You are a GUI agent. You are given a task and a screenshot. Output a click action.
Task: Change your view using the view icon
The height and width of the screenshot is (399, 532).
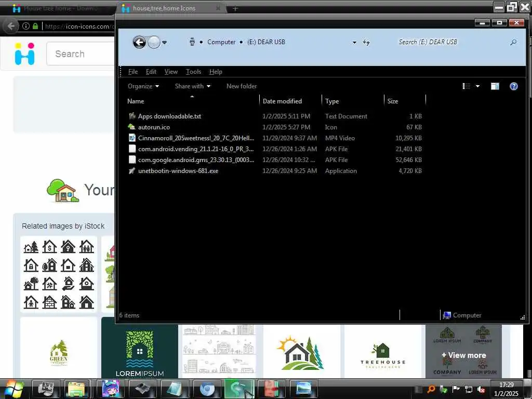466,86
